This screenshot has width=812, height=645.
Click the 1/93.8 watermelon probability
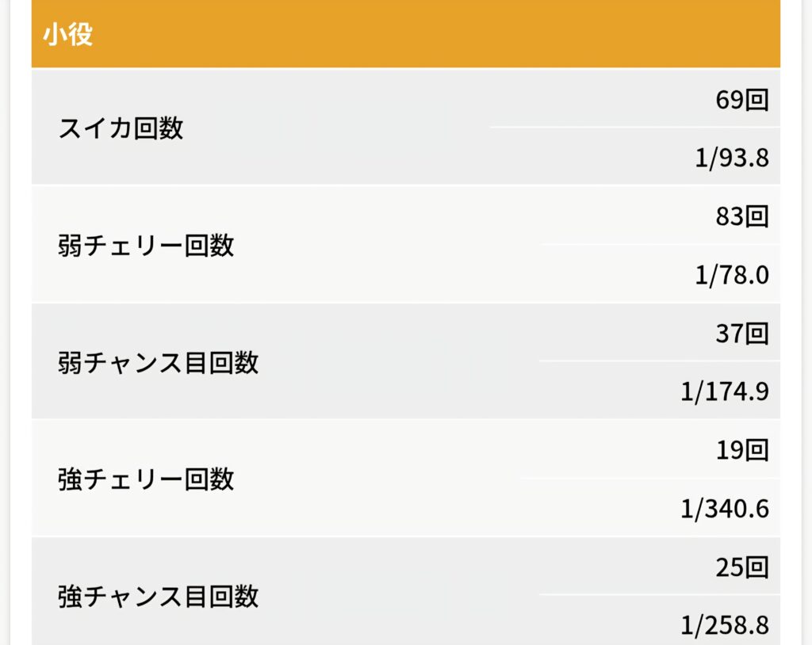731,158
